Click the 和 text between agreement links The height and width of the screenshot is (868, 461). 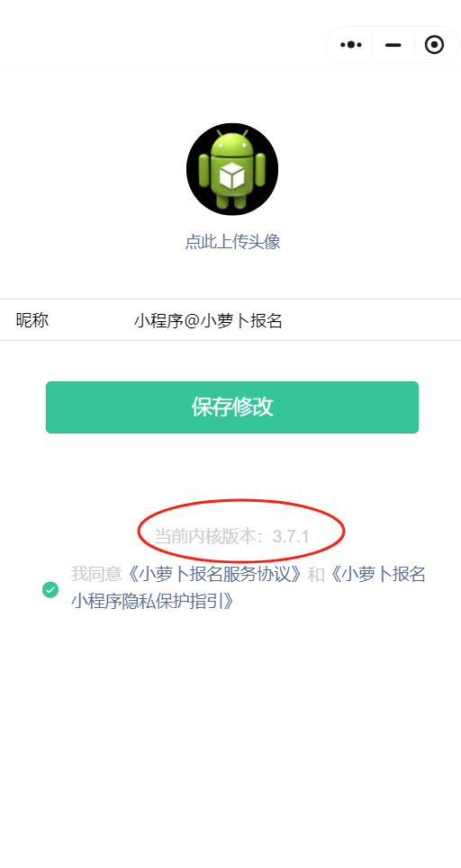316,574
